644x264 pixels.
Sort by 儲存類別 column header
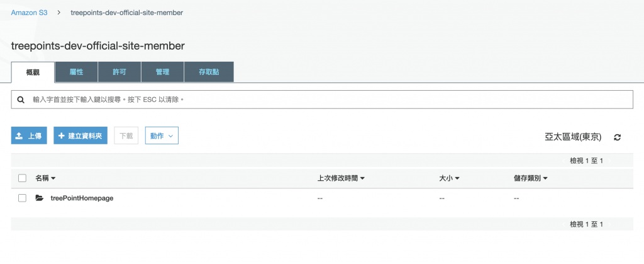531,178
